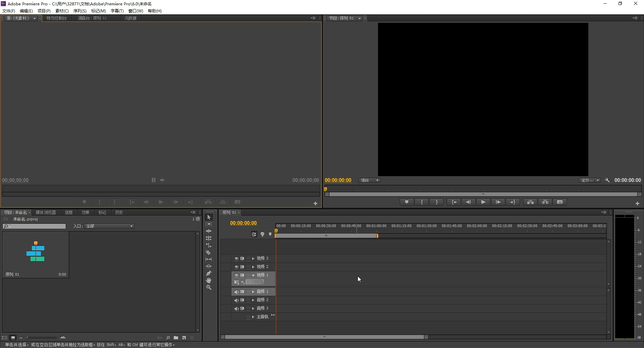Open the 入口 全部 filter dropdown

(109, 226)
